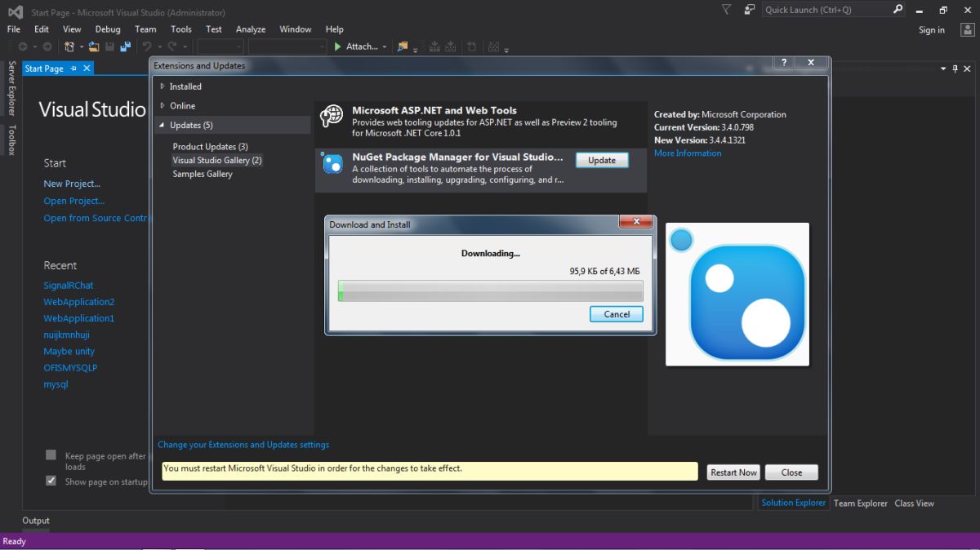Click Sign in at top right
The width and height of the screenshot is (980, 550).
pos(931,30)
